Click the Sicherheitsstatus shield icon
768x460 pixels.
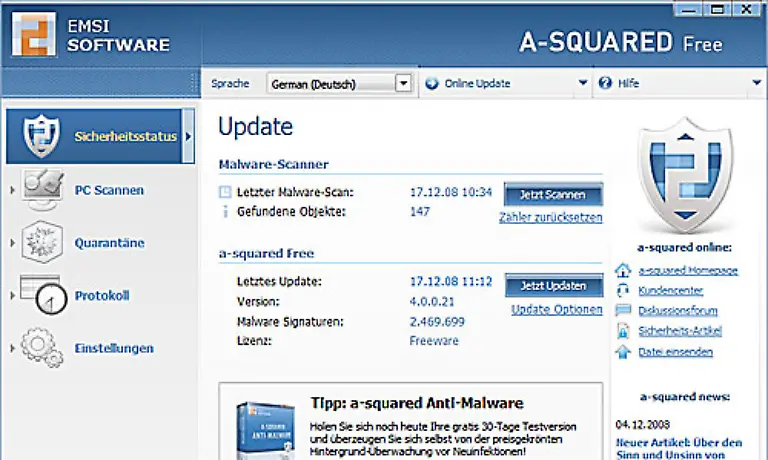(x=42, y=136)
